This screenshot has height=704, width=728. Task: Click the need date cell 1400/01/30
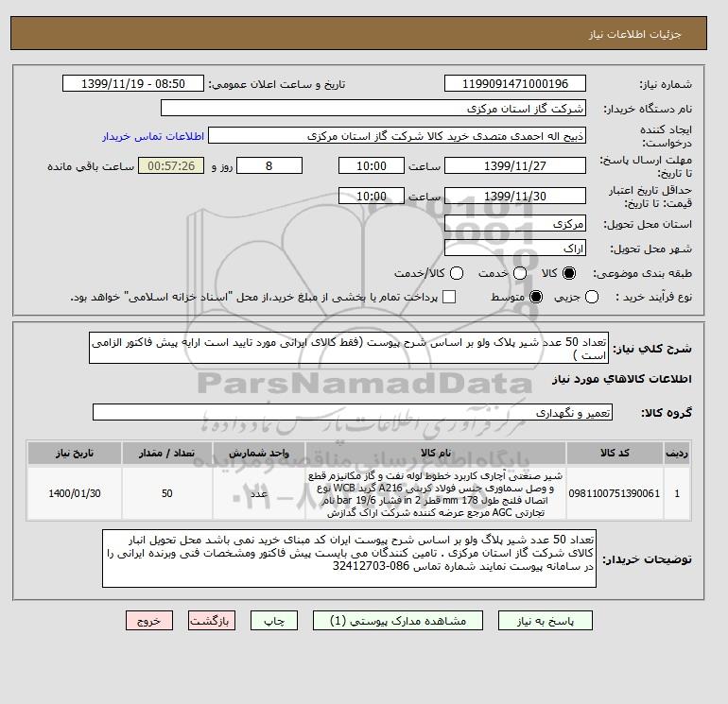coord(75,493)
